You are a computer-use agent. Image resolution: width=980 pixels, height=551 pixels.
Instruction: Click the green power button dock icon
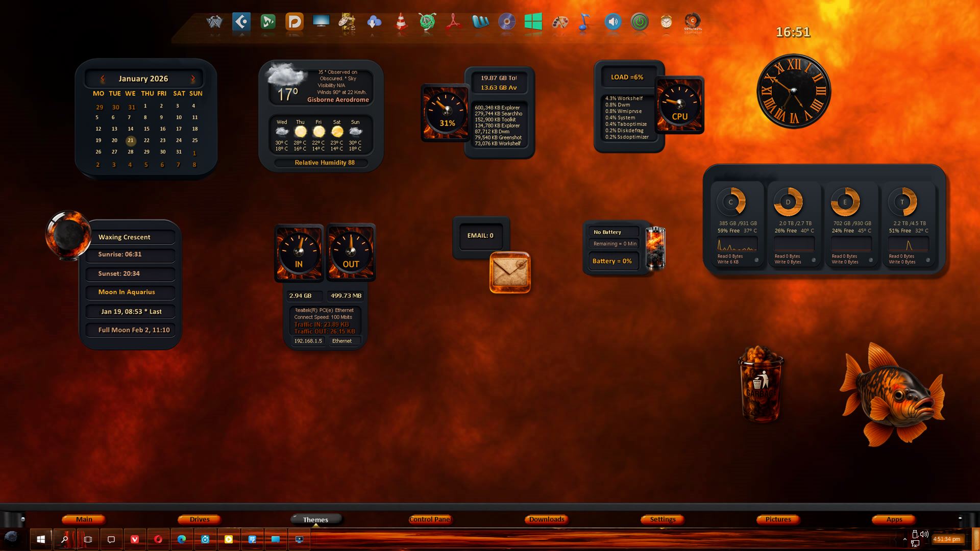pos(640,22)
